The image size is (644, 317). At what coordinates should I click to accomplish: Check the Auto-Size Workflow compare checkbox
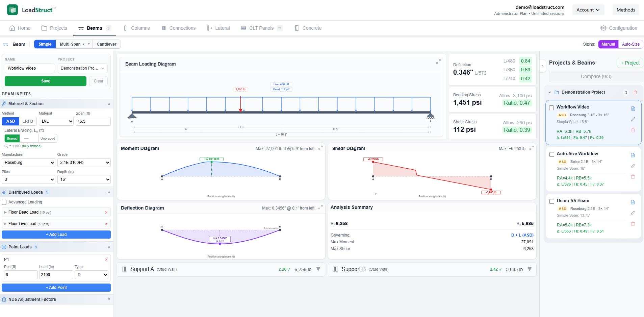(x=552, y=154)
